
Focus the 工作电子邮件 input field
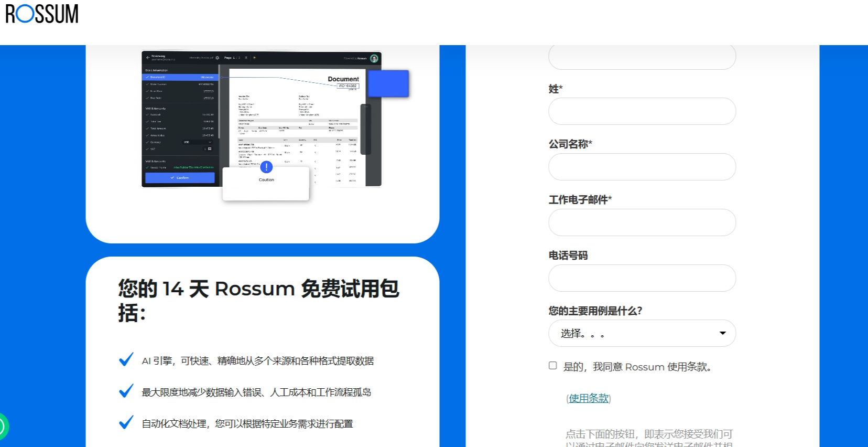pyautogui.click(x=642, y=222)
